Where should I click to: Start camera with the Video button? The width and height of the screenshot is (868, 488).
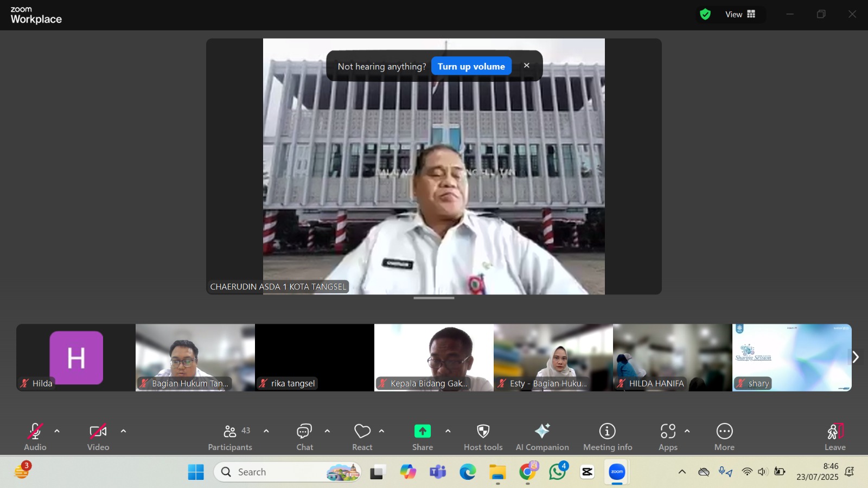tap(98, 436)
